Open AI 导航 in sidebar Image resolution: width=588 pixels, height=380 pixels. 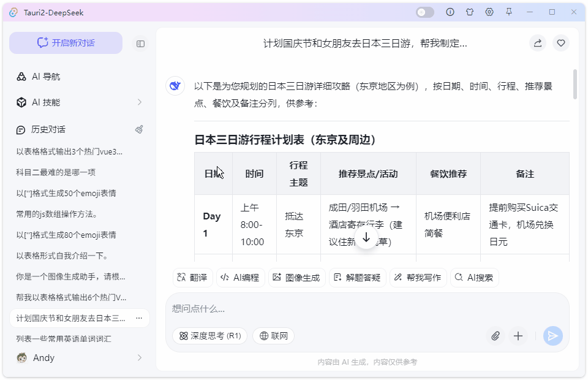tap(46, 77)
